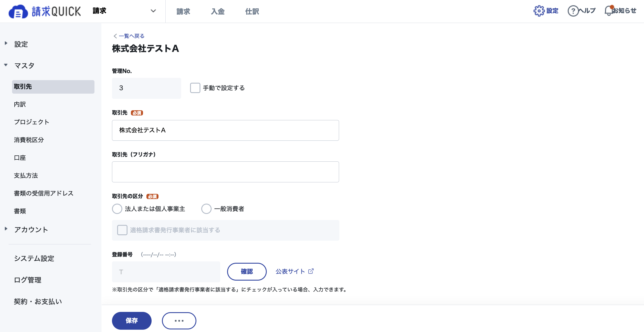
Task: Open 支払方法 in the sidebar
Action: [26, 175]
